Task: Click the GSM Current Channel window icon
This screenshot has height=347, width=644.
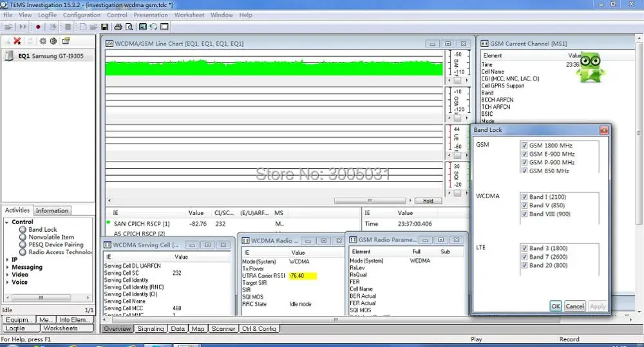Action: (x=485, y=44)
